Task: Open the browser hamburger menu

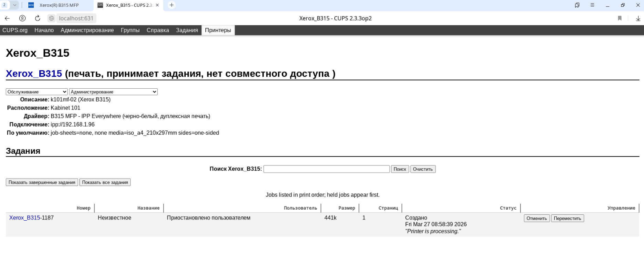Action: [x=592, y=5]
